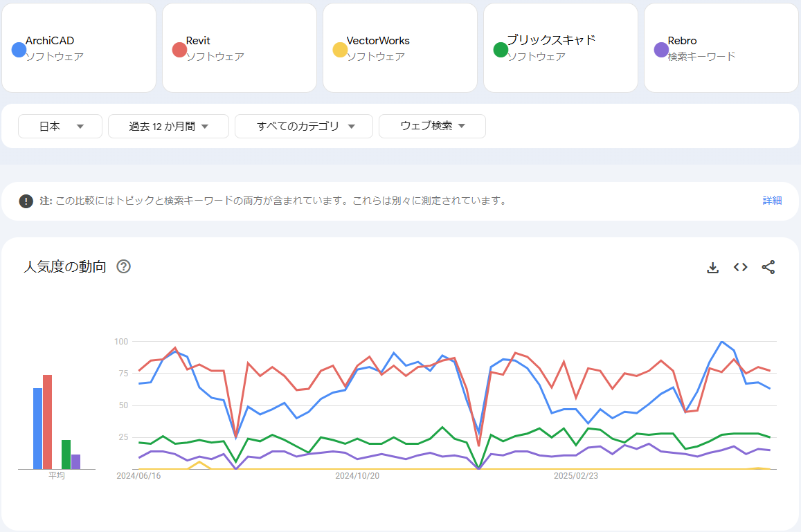Edit the ArchiCAD search term card
The image size is (801, 532).
click(79, 48)
